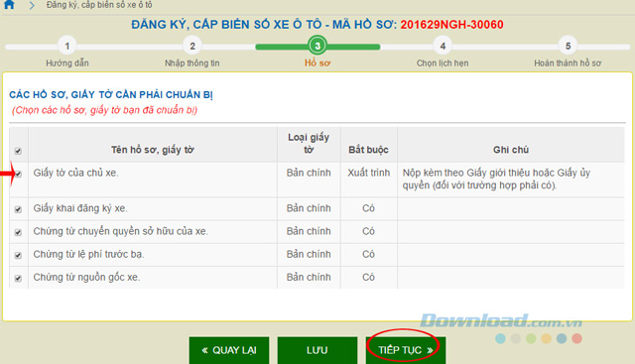The image size is (635, 364).
Task: Click the Hồ sơ step label
Action: click(x=317, y=63)
